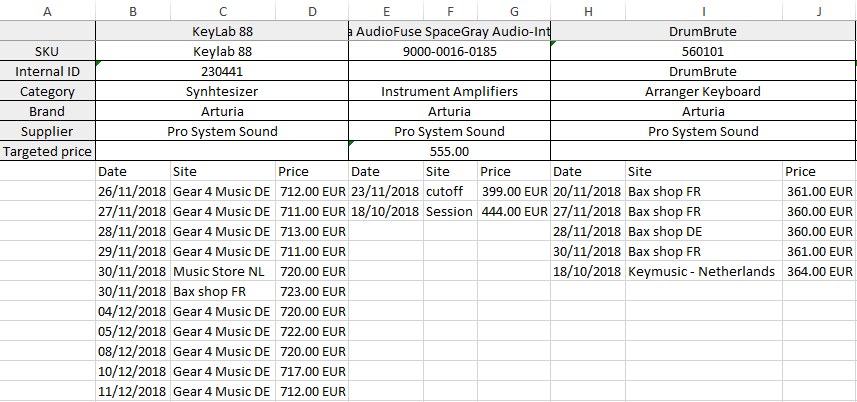Click the Site header in column F
The height and width of the screenshot is (402, 857).
point(450,172)
